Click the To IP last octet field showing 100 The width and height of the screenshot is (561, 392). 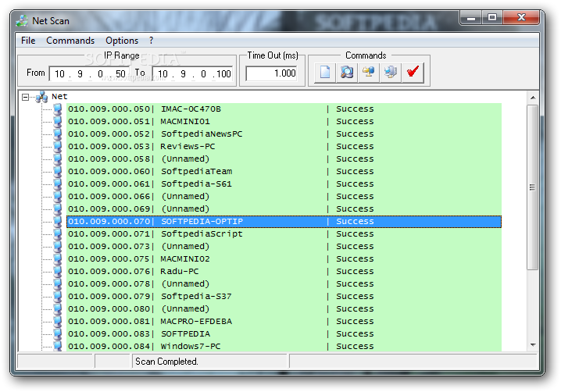(223, 74)
